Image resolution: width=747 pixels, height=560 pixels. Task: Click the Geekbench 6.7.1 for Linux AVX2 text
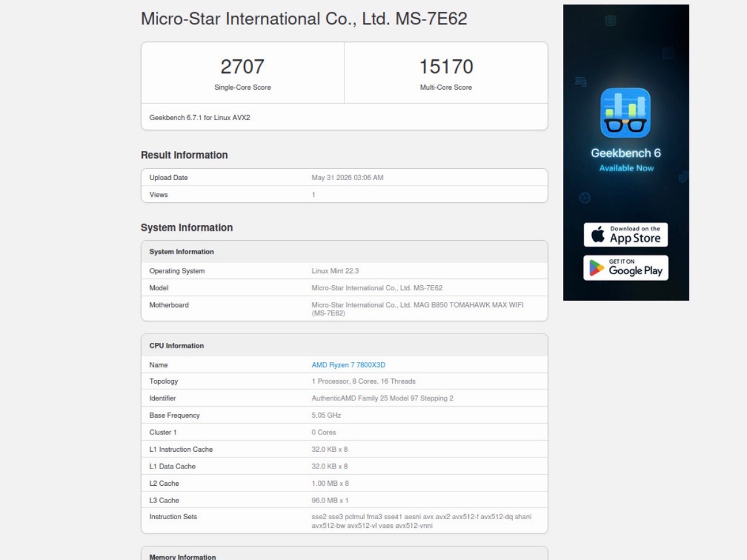click(200, 117)
